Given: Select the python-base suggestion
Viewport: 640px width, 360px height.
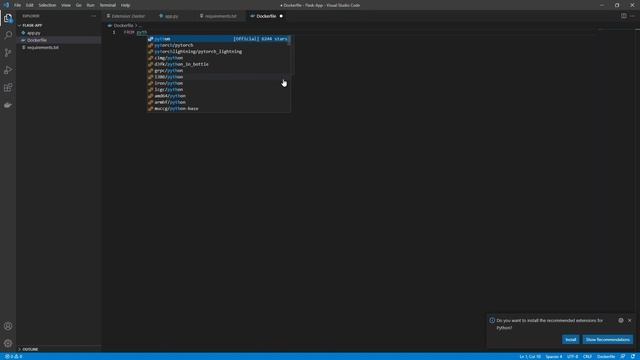Looking at the screenshot, I should pyautogui.click(x=218, y=109).
